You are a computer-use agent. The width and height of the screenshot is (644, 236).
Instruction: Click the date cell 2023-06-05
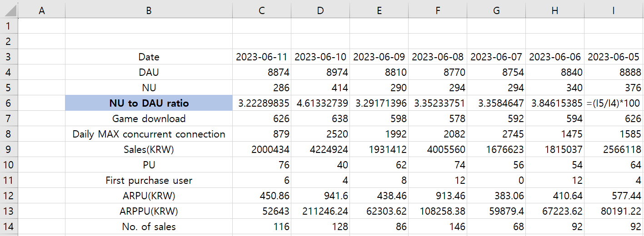pos(614,57)
